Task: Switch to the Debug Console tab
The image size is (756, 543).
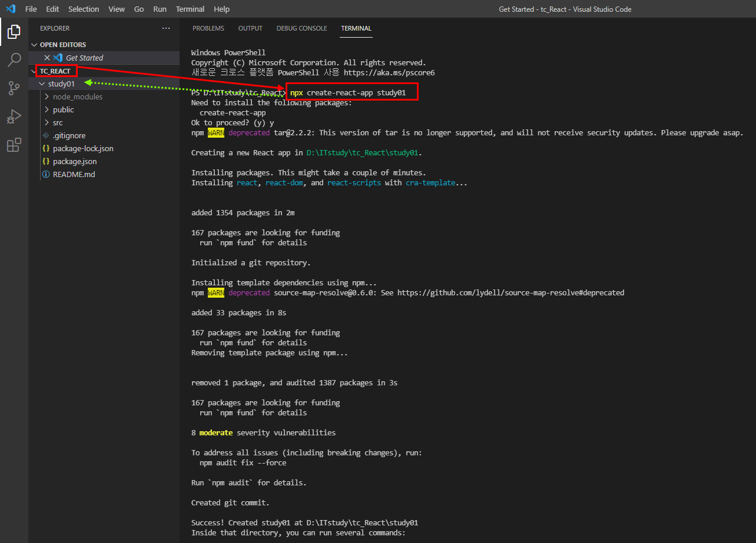Action: [x=301, y=28]
